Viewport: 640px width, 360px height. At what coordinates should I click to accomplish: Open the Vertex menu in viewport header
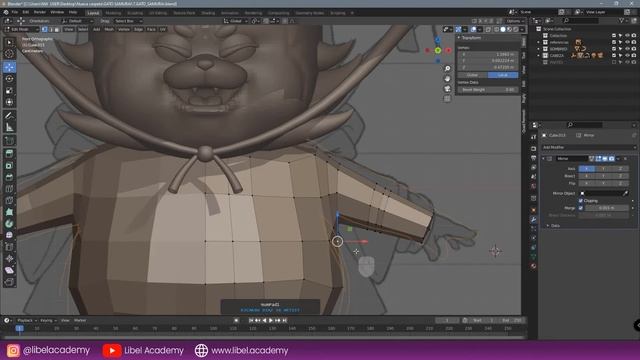pyautogui.click(x=124, y=29)
